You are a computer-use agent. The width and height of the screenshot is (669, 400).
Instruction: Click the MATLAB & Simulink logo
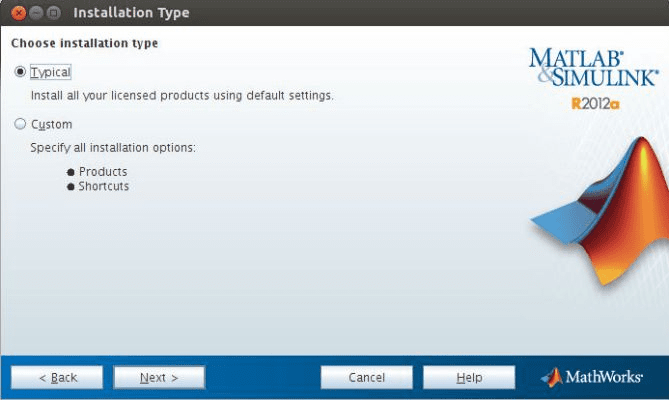click(x=592, y=67)
